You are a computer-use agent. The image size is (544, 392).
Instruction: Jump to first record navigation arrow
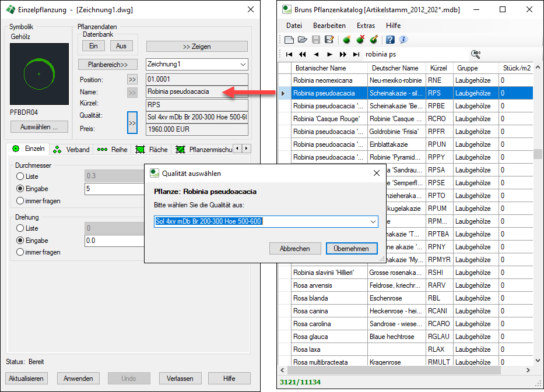point(289,54)
